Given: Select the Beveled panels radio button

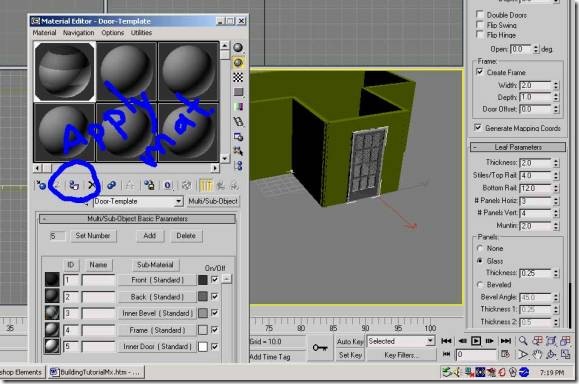Looking at the screenshot, I should (480, 285).
